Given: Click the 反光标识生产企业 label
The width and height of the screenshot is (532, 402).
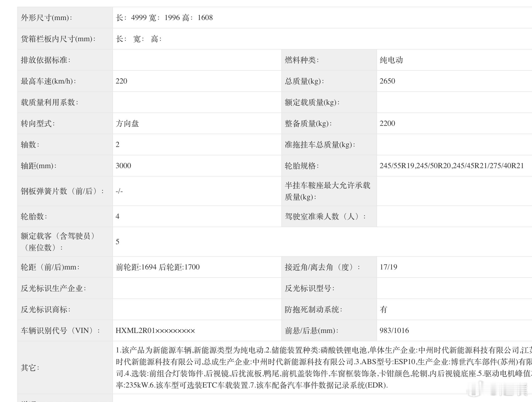Looking at the screenshot, I should tap(53, 288).
